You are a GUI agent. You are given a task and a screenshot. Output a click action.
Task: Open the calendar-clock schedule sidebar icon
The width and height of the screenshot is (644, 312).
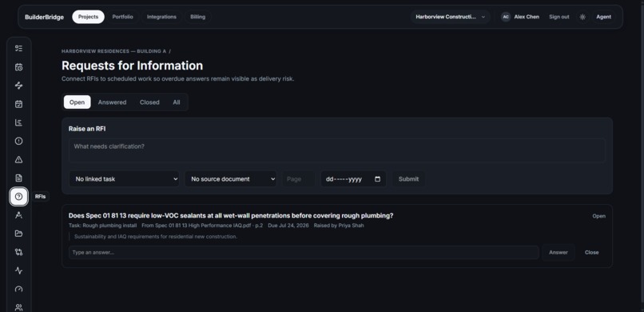tap(18, 67)
